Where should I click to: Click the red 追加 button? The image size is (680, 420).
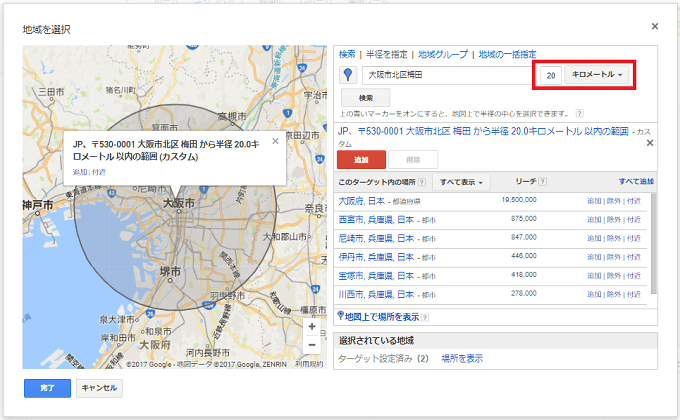click(361, 160)
